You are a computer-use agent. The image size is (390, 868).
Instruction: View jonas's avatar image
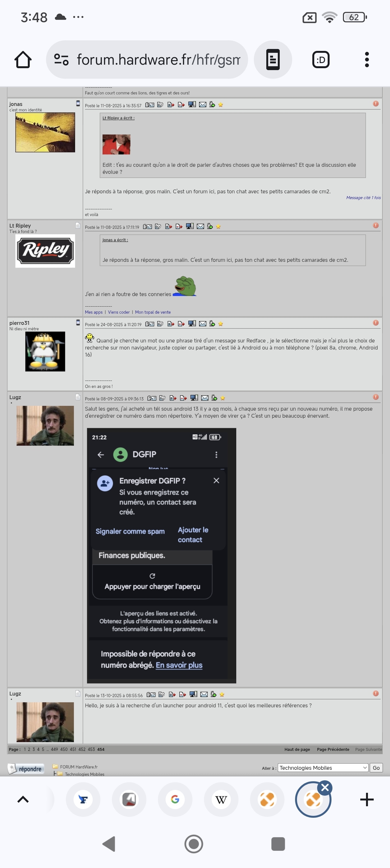click(x=45, y=133)
